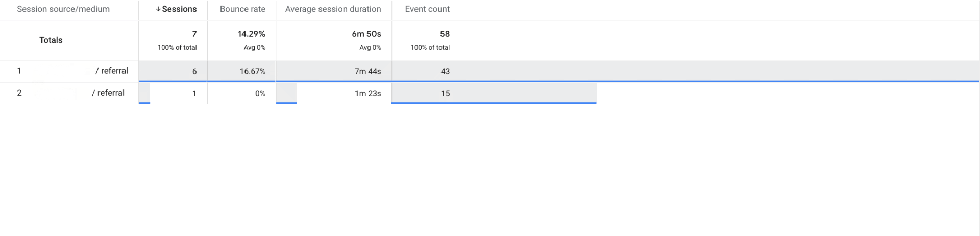Click the Session source/medium column header

point(63,9)
